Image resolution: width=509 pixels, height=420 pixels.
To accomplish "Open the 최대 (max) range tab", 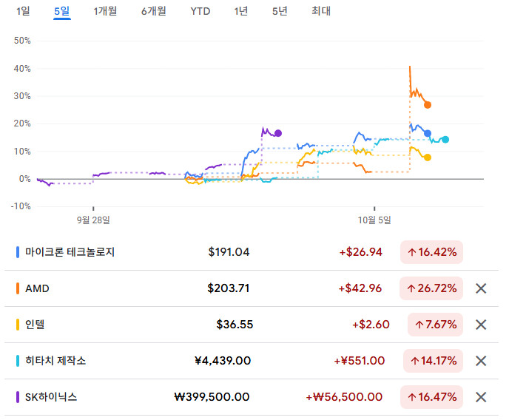I will click(321, 11).
